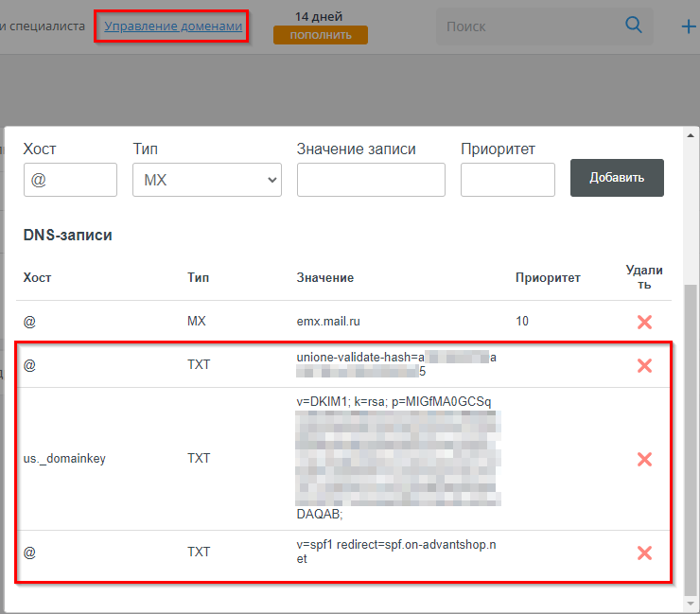This screenshot has width=700, height=614.
Task: Open the Тип dropdown showing MX
Action: tap(206, 179)
